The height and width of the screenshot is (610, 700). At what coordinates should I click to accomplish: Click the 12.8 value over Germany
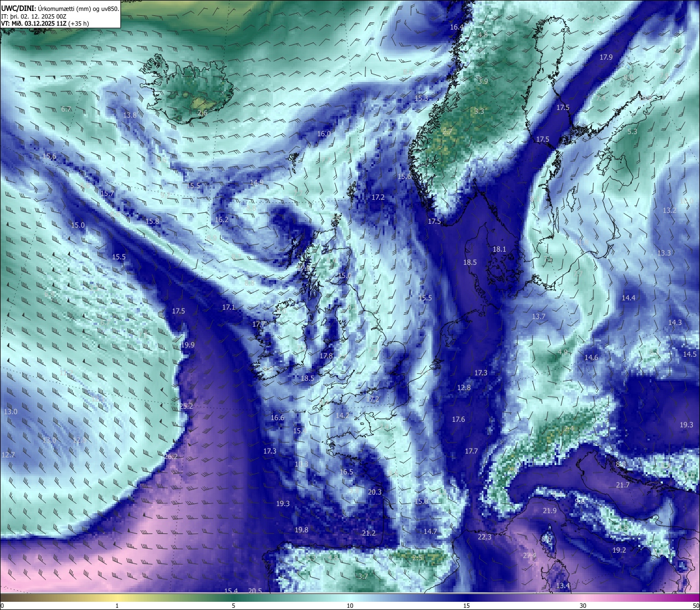[464, 387]
